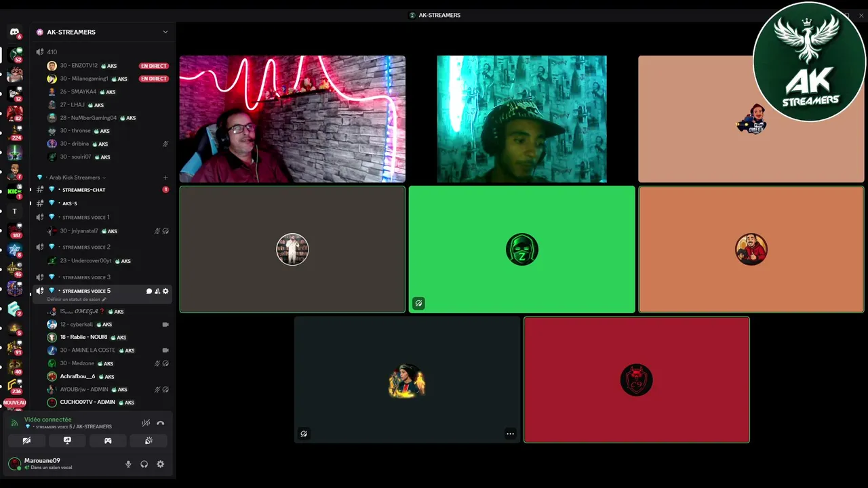Create channel in Arab Kick Streamers category
This screenshot has height=488, width=868.
[165, 178]
